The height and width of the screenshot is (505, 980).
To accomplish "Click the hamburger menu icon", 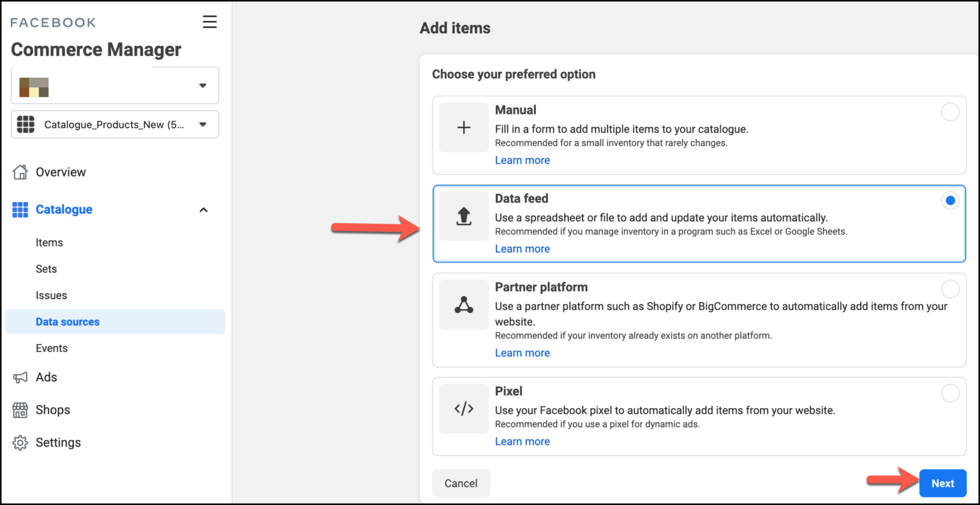I will [x=210, y=22].
